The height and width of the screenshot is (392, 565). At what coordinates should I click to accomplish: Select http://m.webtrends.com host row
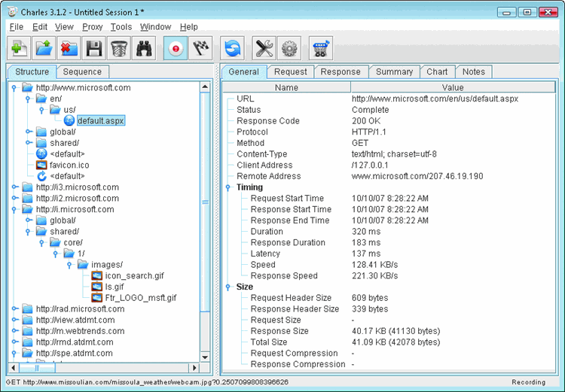tap(80, 331)
